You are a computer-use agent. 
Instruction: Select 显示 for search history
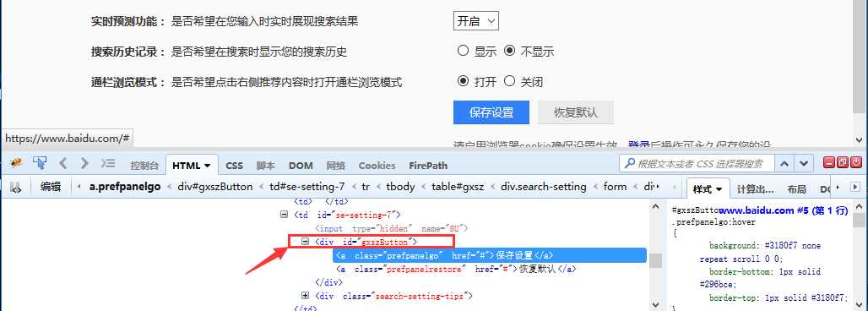(463, 51)
